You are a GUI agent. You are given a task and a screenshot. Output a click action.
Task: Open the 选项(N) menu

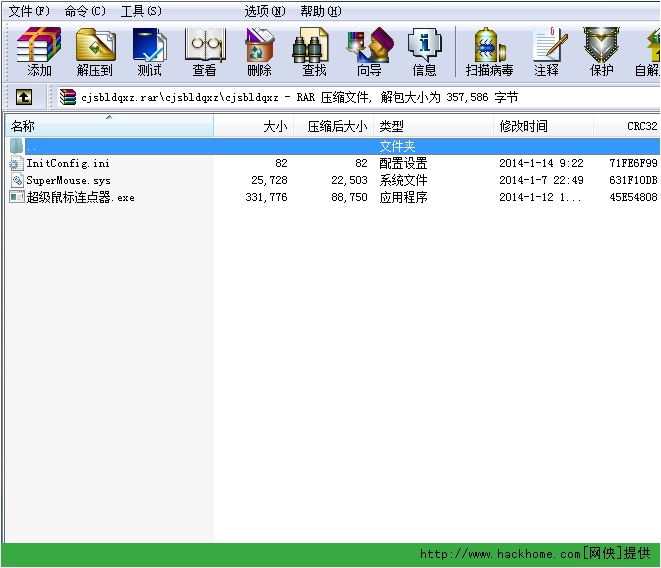pyautogui.click(x=265, y=11)
